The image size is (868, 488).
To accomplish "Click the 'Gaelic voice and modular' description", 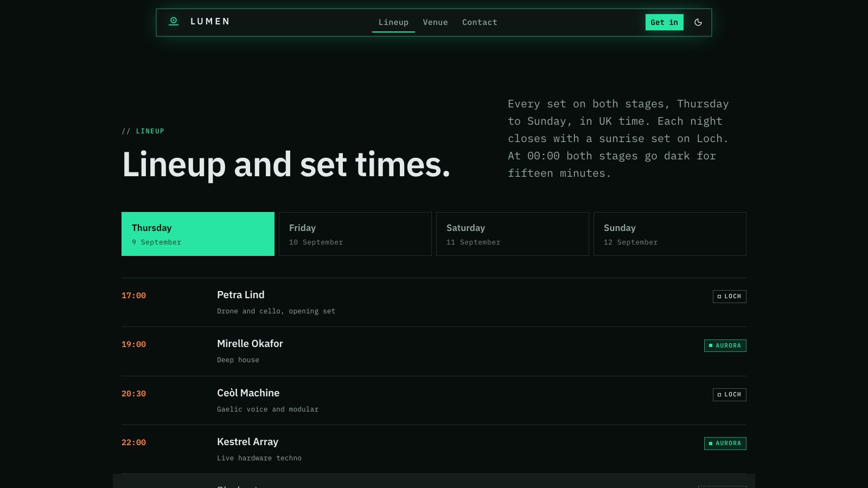I will tap(267, 409).
